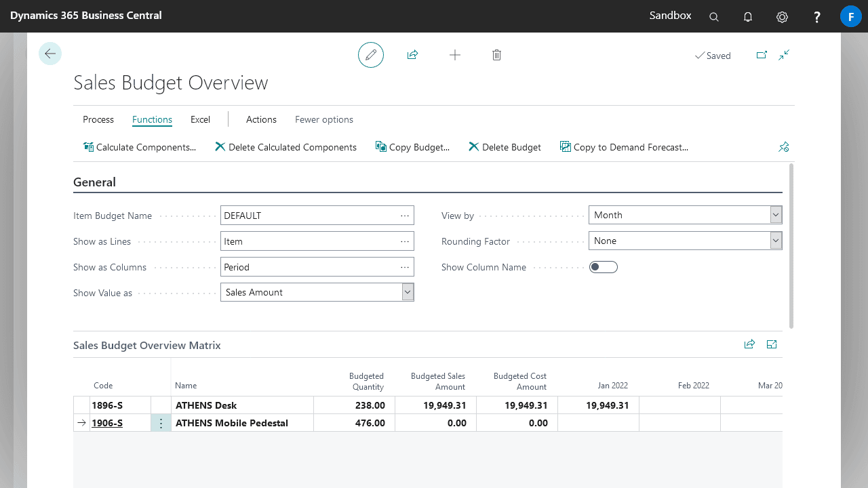
Task: Open page in new window icon
Action: 762,55
